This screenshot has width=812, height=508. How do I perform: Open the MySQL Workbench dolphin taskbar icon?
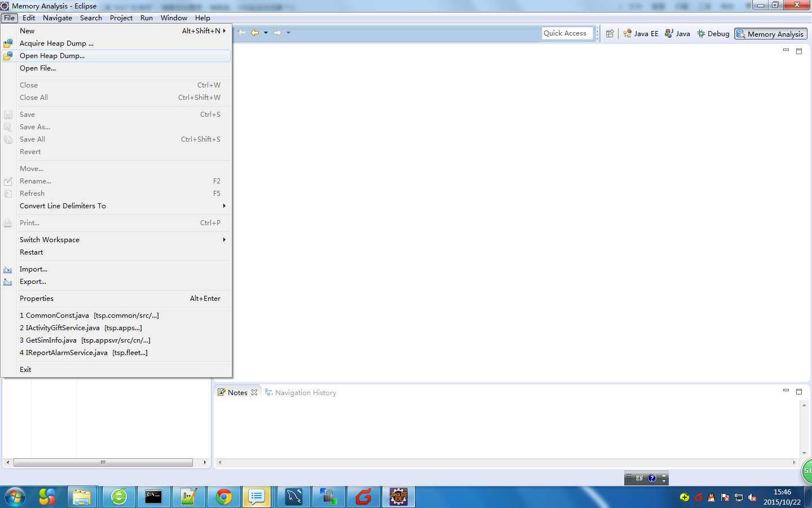click(294, 497)
